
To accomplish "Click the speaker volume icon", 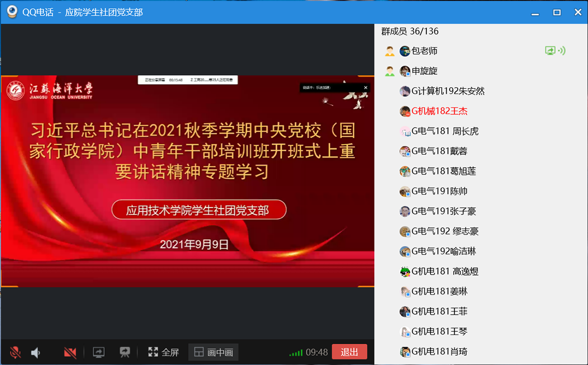I will coord(35,353).
